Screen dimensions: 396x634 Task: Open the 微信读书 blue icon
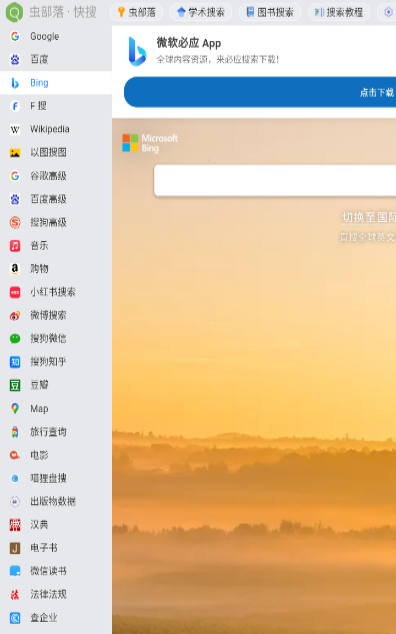(15, 571)
